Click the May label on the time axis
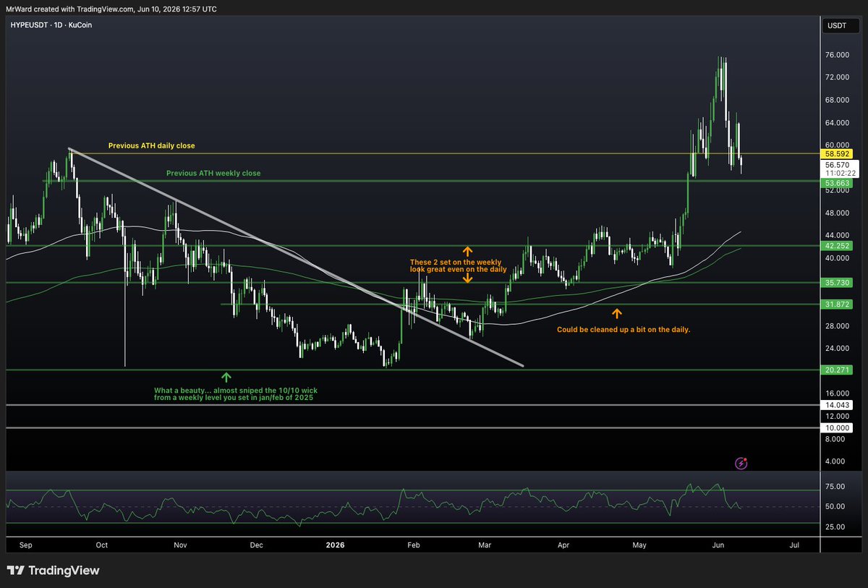This screenshot has height=588, width=868. pyautogui.click(x=639, y=545)
